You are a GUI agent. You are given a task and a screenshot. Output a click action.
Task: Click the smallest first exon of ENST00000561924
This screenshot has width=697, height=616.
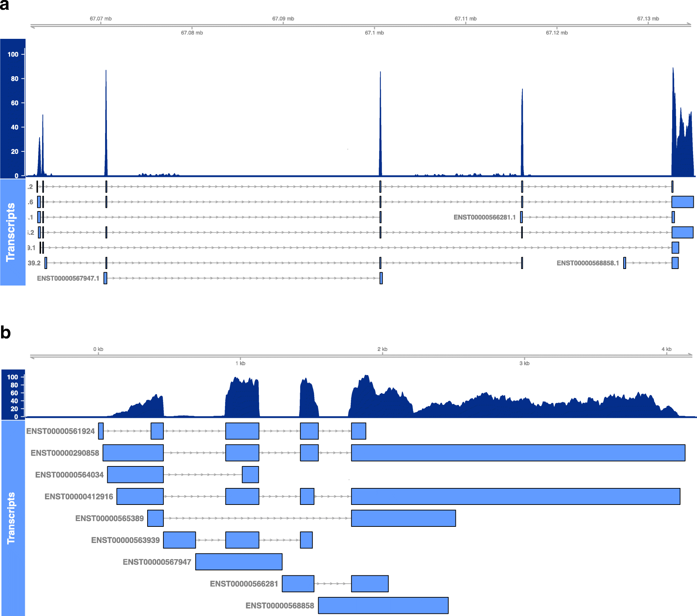101,431
